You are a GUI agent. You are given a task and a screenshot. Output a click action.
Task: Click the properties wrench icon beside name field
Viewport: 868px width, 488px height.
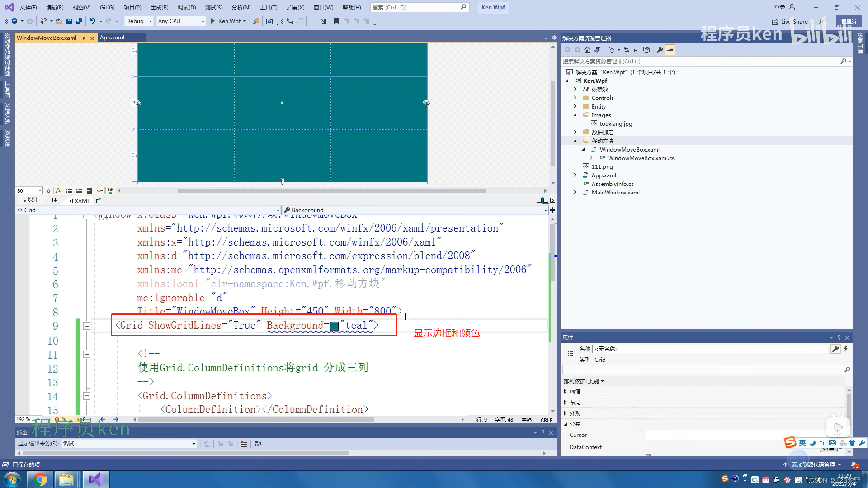pyautogui.click(x=835, y=349)
